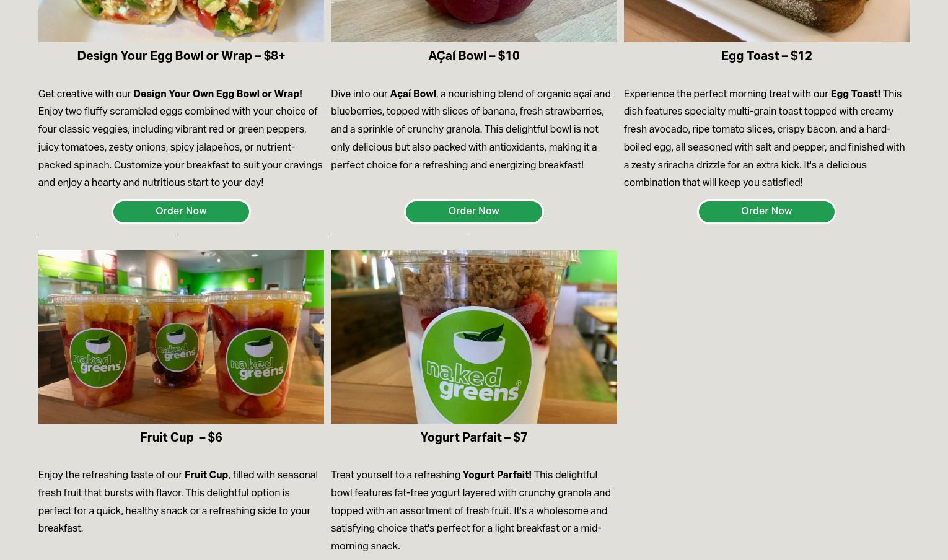Click bold 'Açaí Bowl' text in description
The height and width of the screenshot is (560, 948).
413,94
